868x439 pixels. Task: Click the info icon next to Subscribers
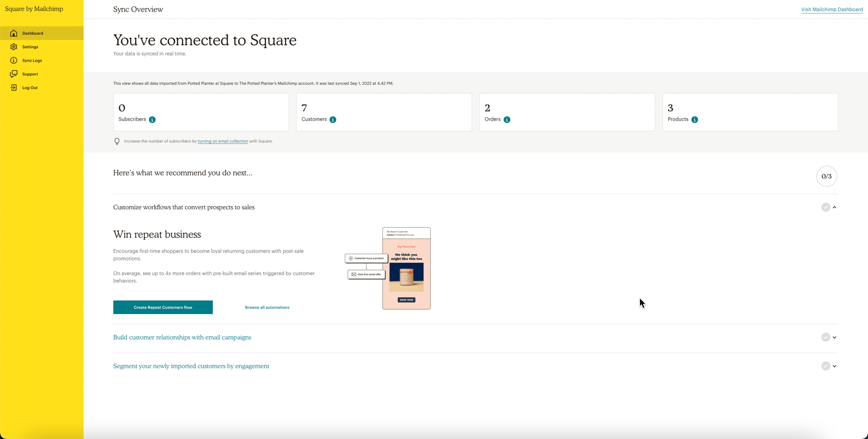point(152,119)
